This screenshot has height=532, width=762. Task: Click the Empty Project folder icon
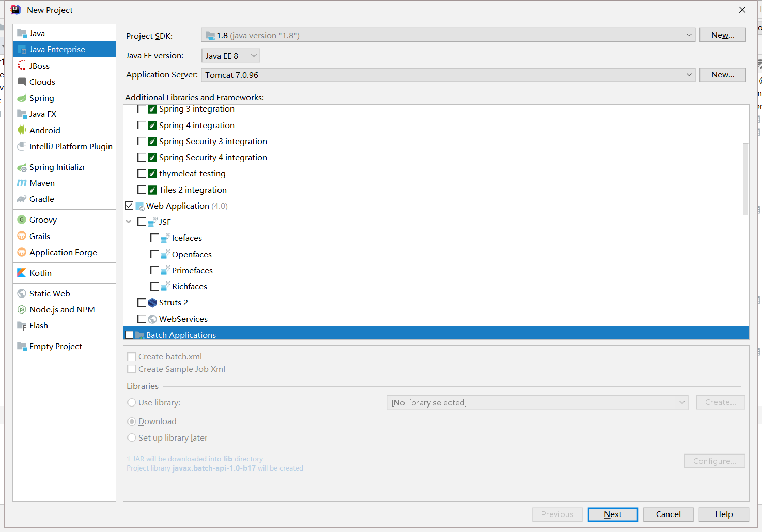coord(22,347)
